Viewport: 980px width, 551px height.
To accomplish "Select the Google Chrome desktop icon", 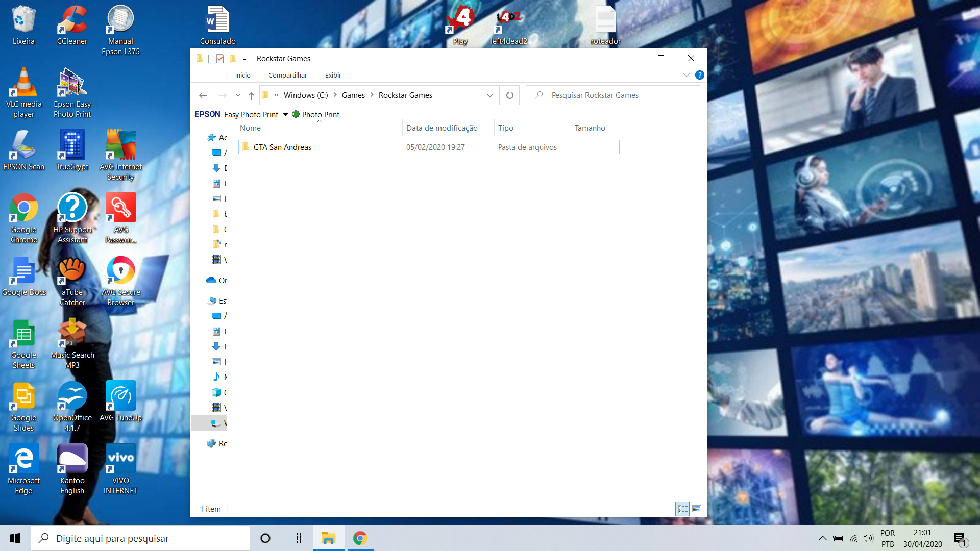I will coord(23,218).
